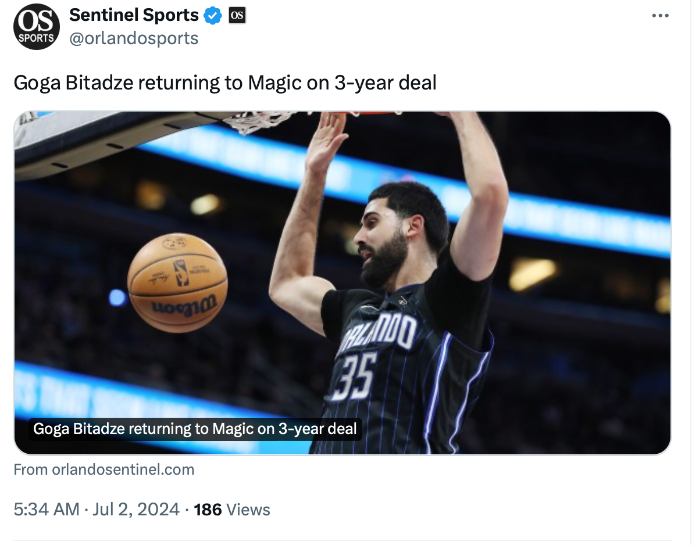Open the Sentinel Sports profile avatar
Image resolution: width=692 pixels, height=545 pixels.
[37, 26]
